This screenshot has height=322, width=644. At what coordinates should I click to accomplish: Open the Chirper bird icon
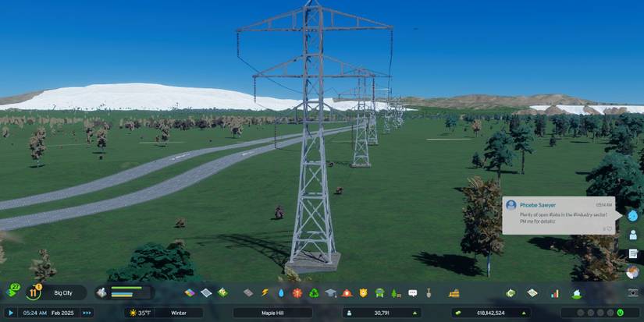[632, 215]
